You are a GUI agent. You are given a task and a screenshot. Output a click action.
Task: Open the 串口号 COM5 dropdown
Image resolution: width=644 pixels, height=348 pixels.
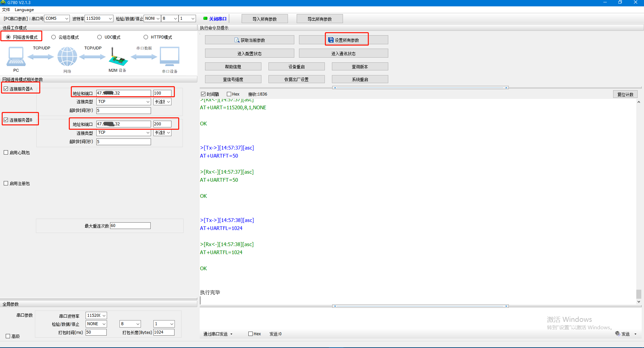click(66, 18)
